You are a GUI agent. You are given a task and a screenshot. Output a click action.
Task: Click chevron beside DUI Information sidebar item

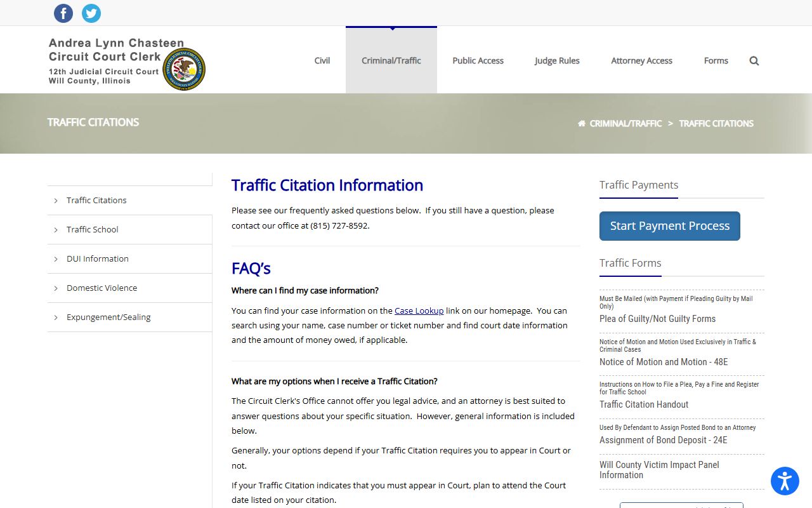[56, 259]
